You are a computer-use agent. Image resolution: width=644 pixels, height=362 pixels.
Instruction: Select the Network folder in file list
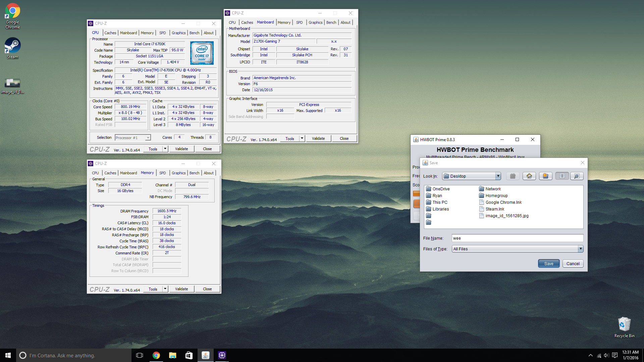pyautogui.click(x=490, y=189)
